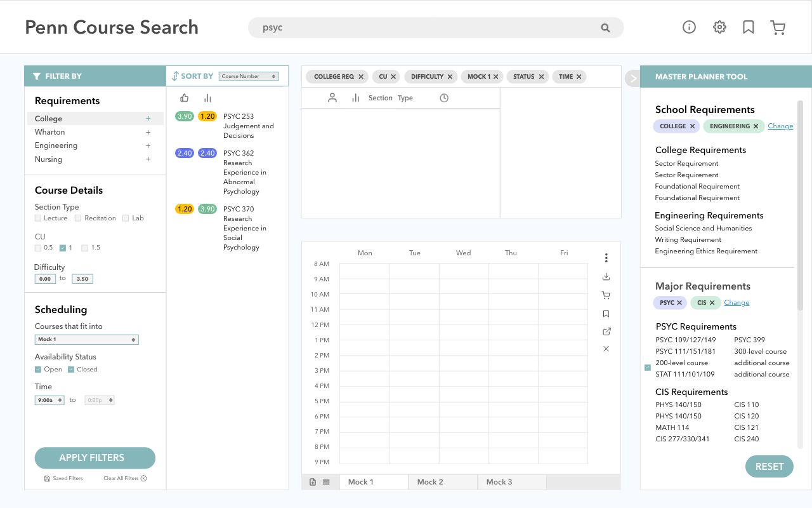The height and width of the screenshot is (508, 812).
Task: Select the Mock 1 schedule tab
Action: click(x=374, y=482)
